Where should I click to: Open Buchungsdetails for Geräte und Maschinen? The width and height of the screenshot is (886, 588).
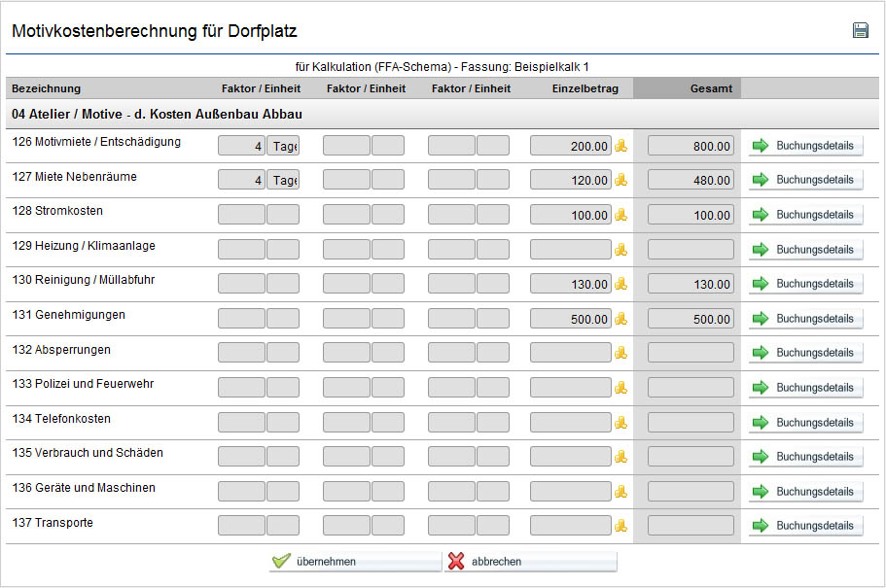(x=805, y=492)
